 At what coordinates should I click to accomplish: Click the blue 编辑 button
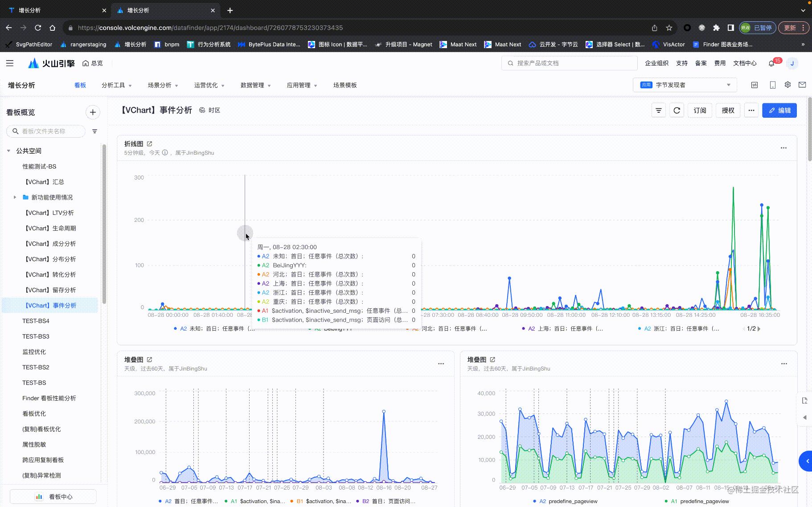click(x=779, y=110)
